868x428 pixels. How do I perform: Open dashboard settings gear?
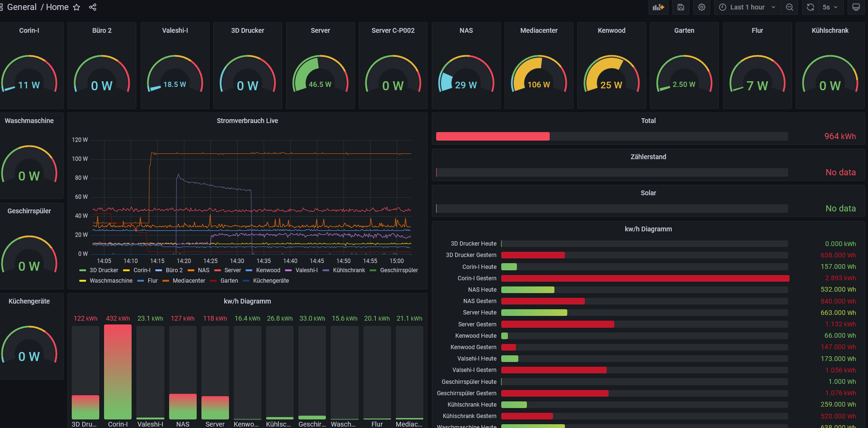pyautogui.click(x=702, y=7)
